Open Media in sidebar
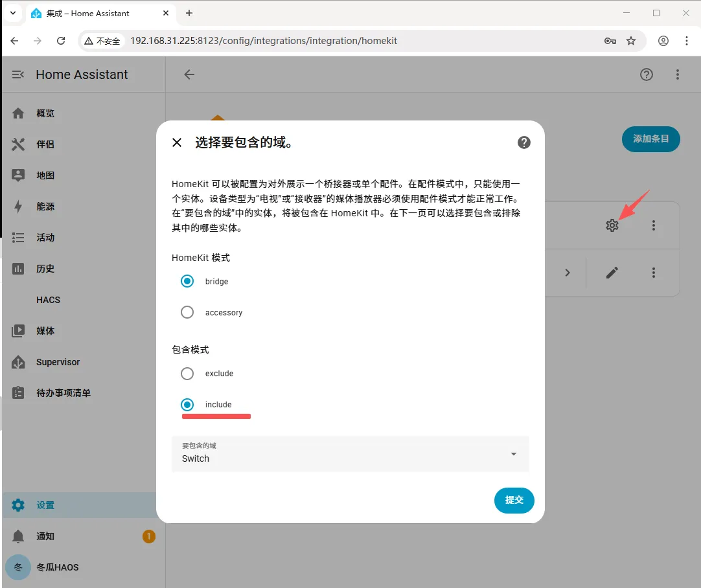Viewport: 701px width, 588px height. [83, 331]
